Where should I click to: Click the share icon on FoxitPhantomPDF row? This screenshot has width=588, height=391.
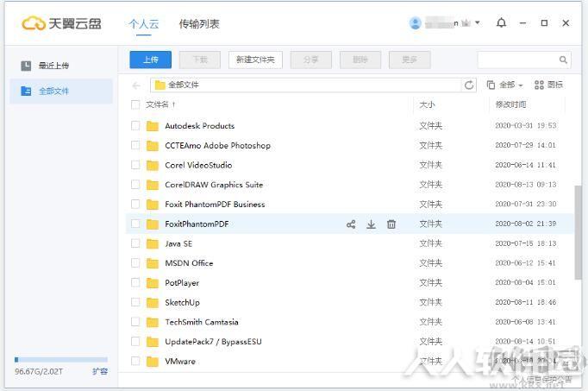pos(351,224)
